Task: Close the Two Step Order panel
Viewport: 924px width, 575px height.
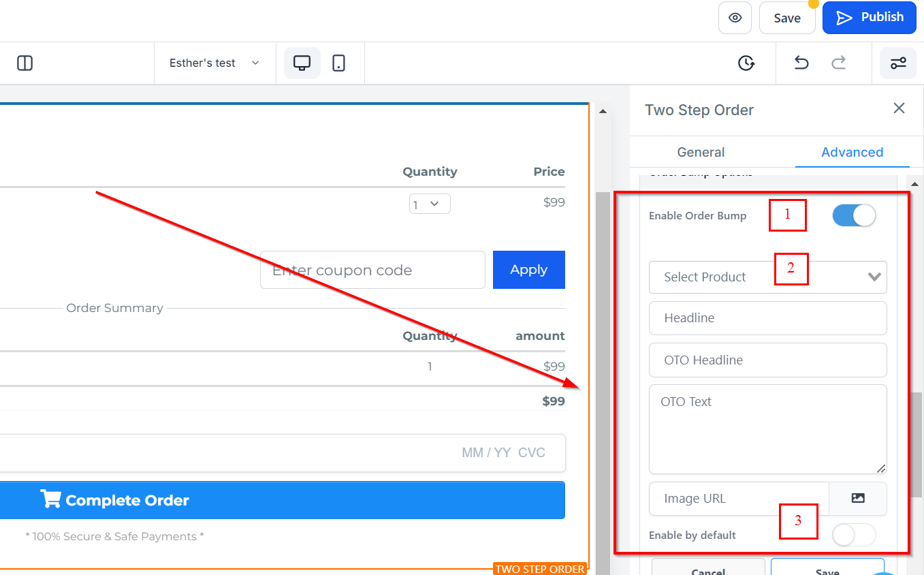Action: pyautogui.click(x=899, y=108)
